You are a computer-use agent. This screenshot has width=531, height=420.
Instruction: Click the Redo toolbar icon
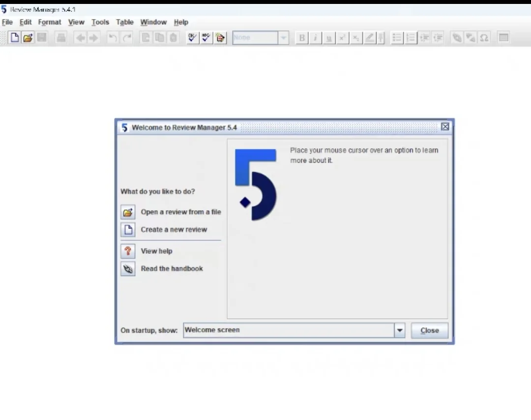[x=127, y=37]
